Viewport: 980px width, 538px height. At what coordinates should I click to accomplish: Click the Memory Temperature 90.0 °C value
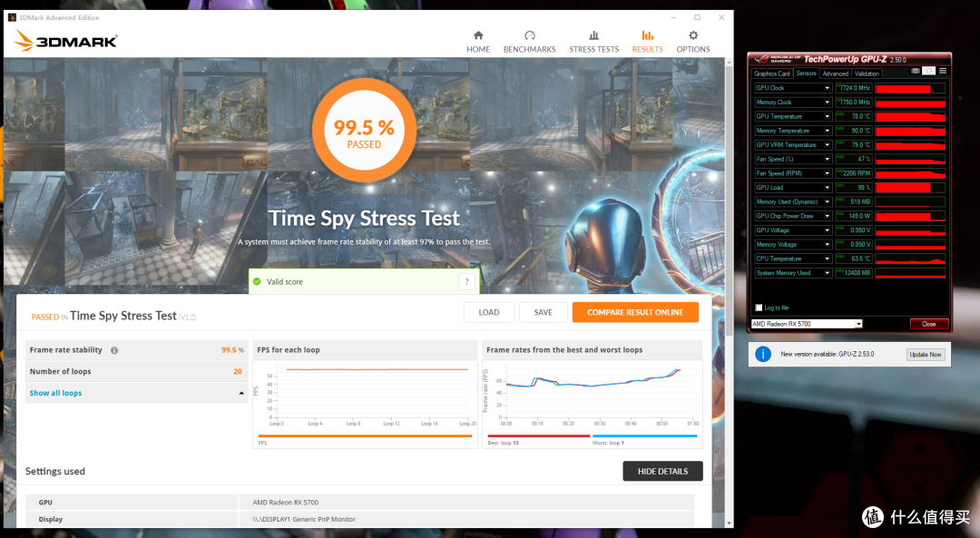[x=854, y=131]
